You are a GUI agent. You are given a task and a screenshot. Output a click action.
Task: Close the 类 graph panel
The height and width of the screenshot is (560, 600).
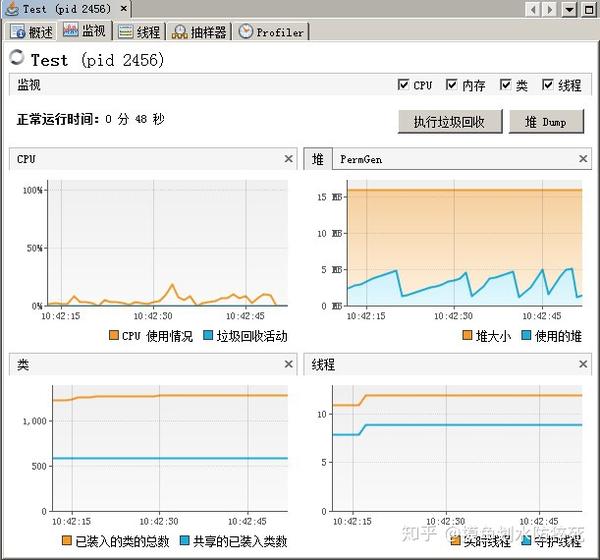click(x=289, y=364)
